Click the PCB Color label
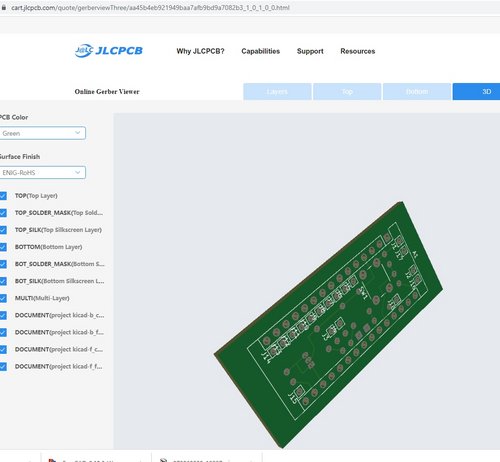The width and height of the screenshot is (500, 462). (x=14, y=117)
